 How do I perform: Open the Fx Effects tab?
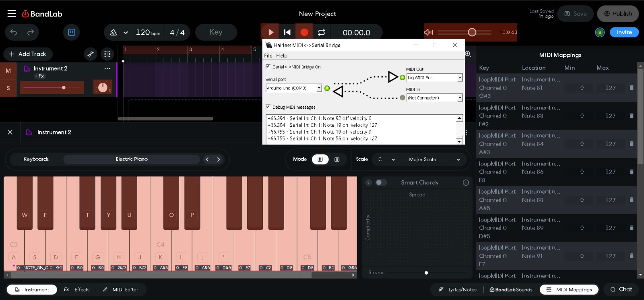76,290
